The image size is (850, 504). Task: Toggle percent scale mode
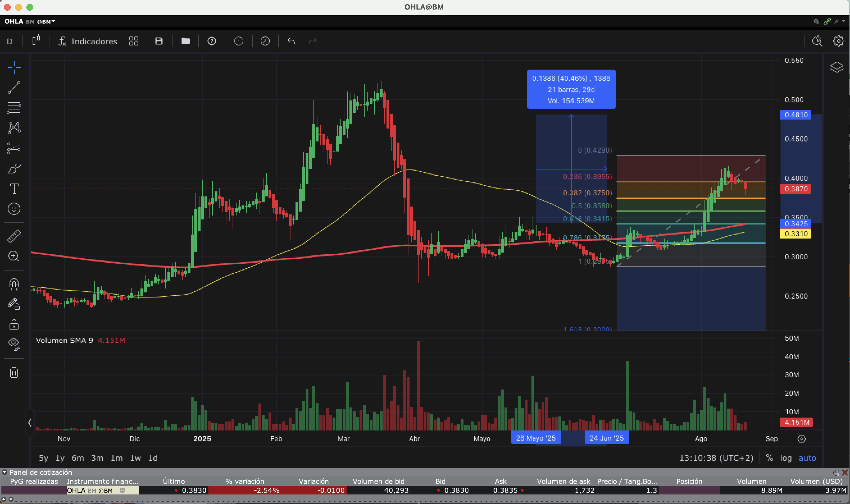(769, 458)
